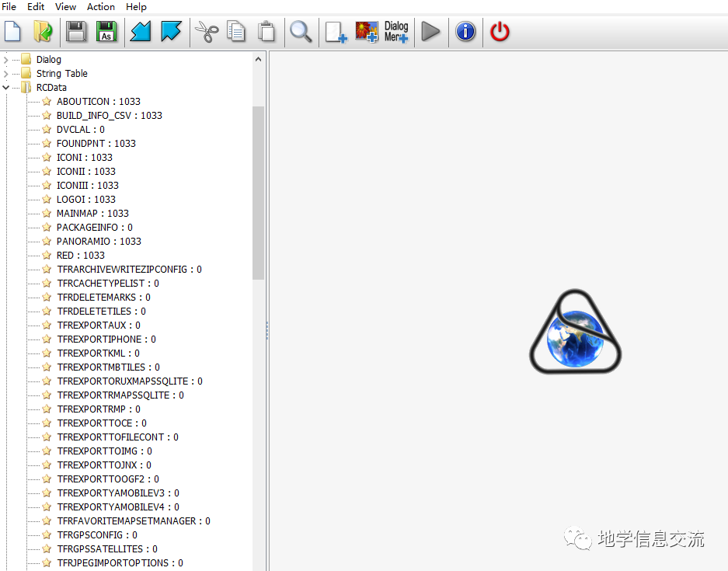Select TFREXPORTTOIMG : 0 entry

104,451
